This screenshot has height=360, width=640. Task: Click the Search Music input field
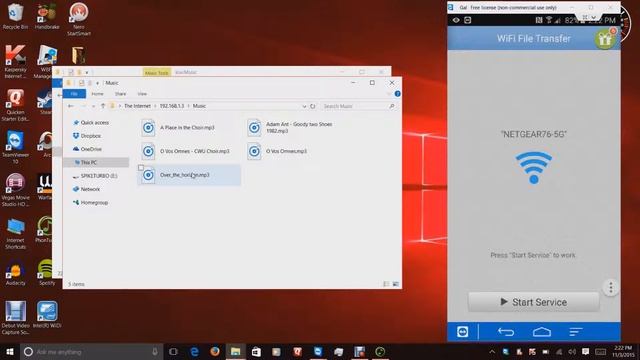[354, 106]
